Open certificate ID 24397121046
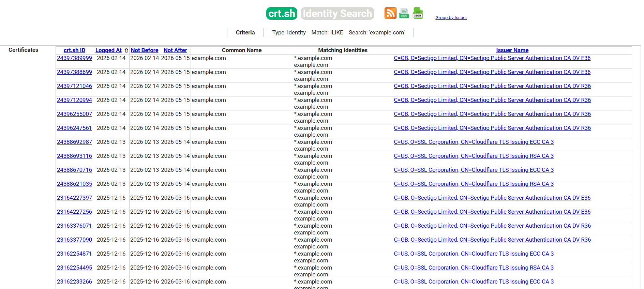644x289 pixels. click(x=74, y=86)
